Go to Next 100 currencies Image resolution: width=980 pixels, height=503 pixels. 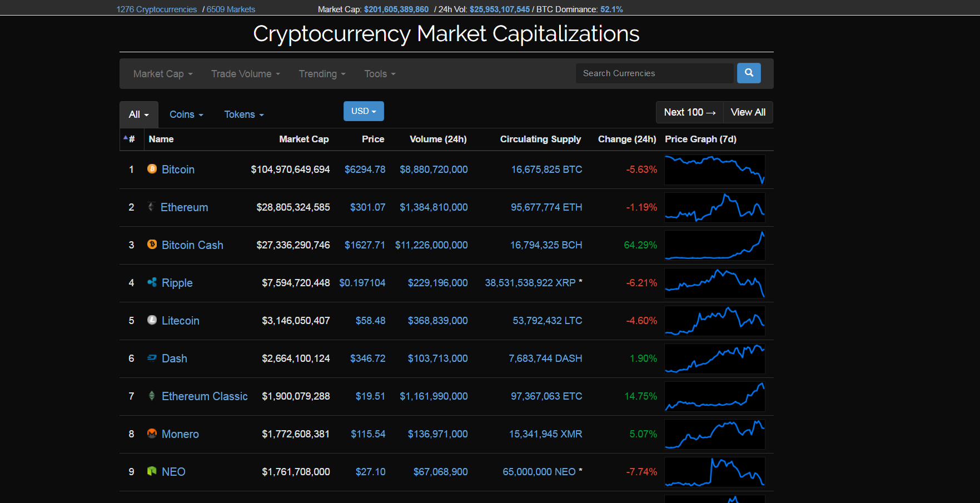[690, 112]
